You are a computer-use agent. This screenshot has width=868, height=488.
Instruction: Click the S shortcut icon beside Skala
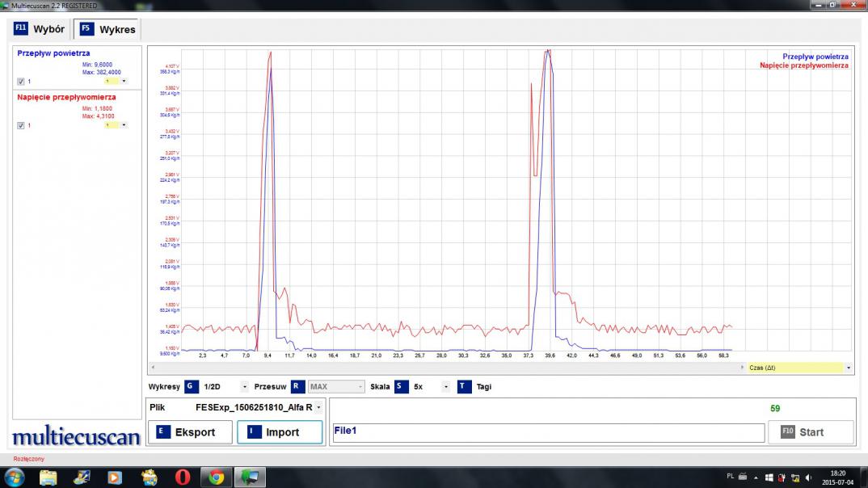[x=401, y=386]
